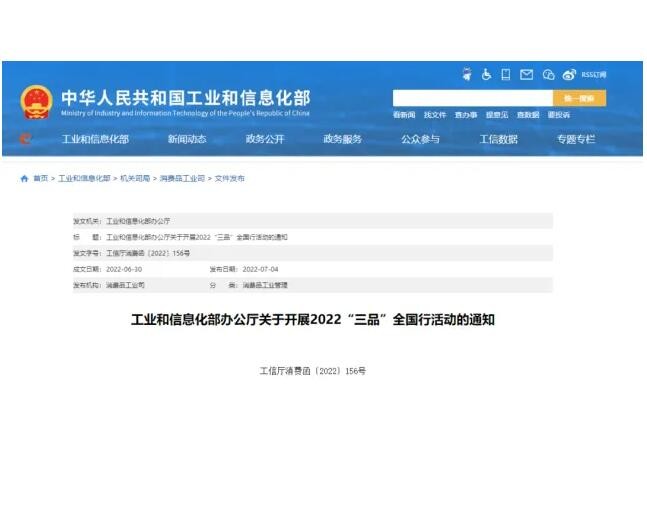Open the 政务服务 navigation menu

tap(342, 139)
